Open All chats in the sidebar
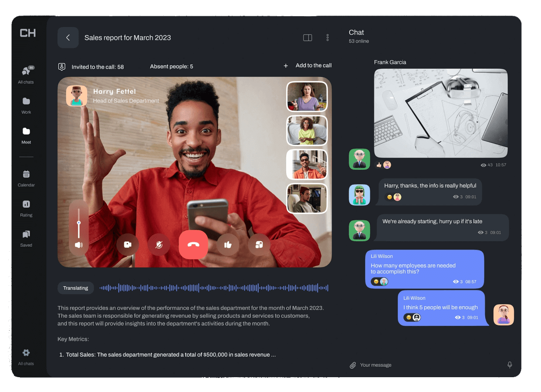Screen dimensions: 541x392 26,74
